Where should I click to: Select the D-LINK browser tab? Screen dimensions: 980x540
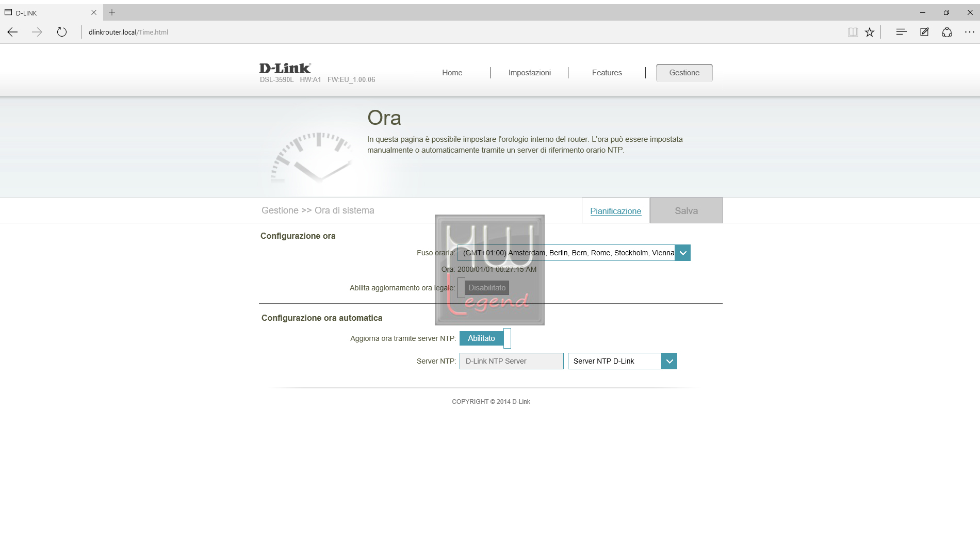coord(51,12)
